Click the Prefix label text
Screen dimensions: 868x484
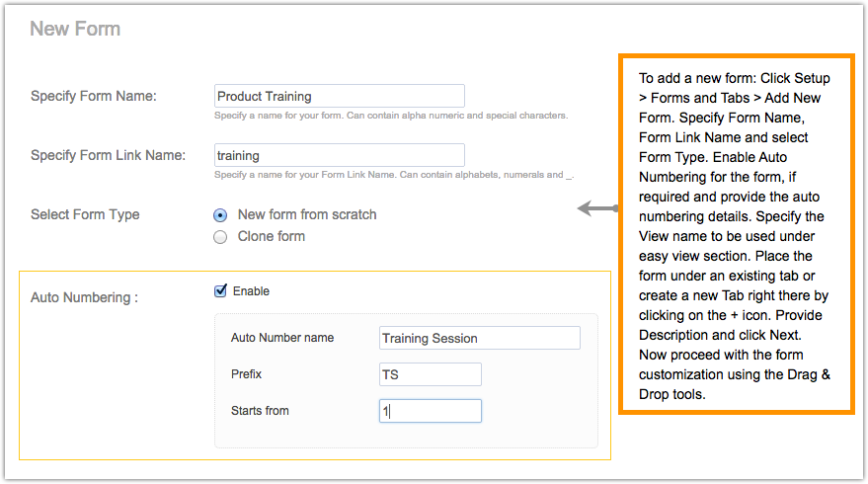tap(247, 374)
